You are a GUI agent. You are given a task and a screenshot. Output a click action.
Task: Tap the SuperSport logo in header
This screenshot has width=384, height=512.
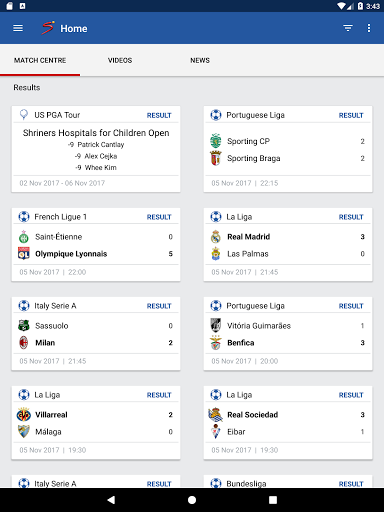[48, 28]
